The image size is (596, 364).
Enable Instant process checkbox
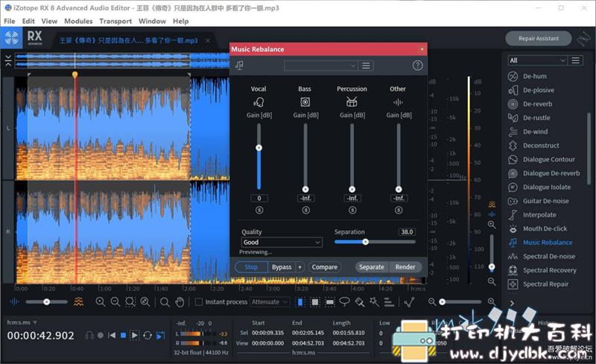(198, 302)
